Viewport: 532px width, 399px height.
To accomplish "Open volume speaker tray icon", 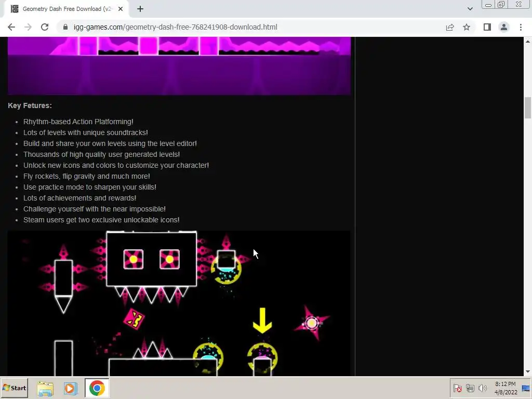I will [482, 388].
